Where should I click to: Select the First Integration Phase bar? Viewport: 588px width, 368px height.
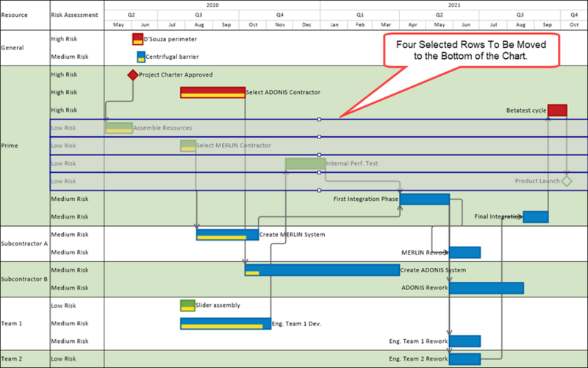(x=425, y=199)
